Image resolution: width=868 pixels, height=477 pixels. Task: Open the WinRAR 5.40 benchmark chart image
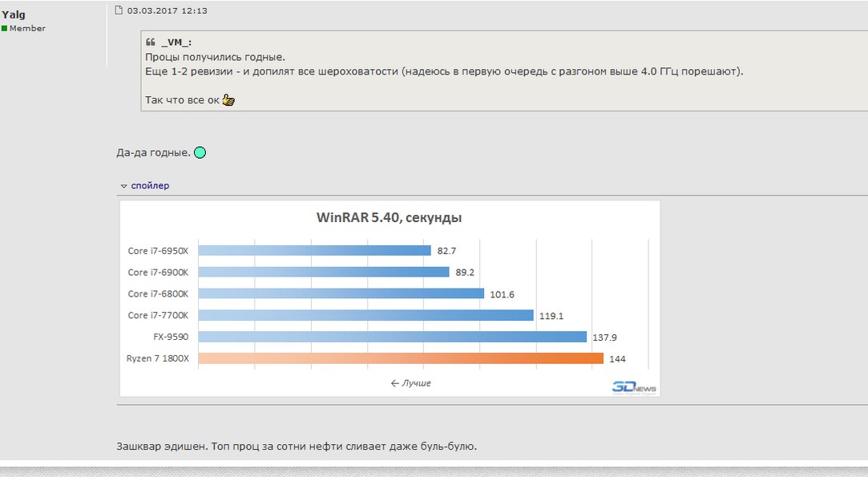[x=390, y=298]
